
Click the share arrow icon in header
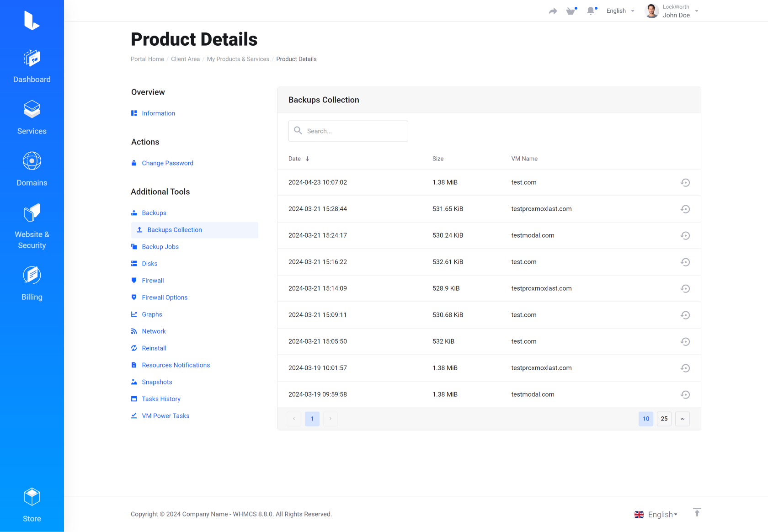(x=553, y=11)
